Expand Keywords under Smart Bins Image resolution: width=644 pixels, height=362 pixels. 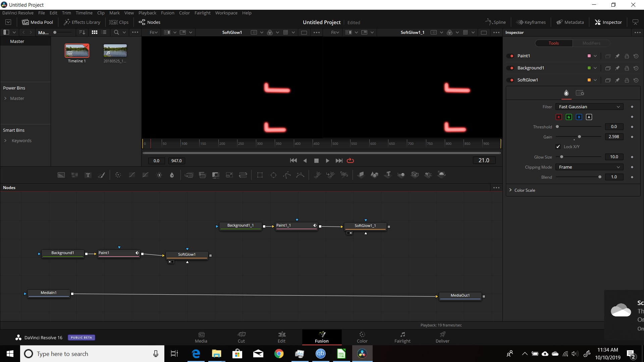click(x=5, y=140)
